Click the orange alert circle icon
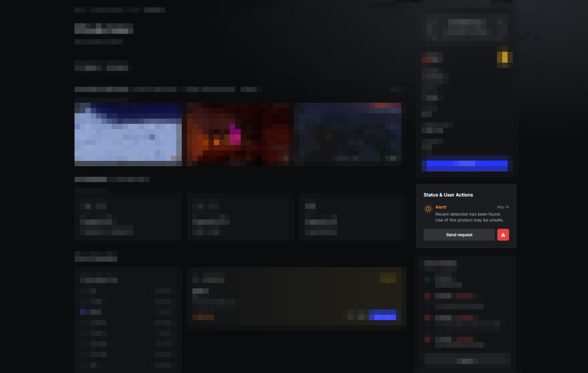The width and height of the screenshot is (588, 373). pyautogui.click(x=428, y=209)
